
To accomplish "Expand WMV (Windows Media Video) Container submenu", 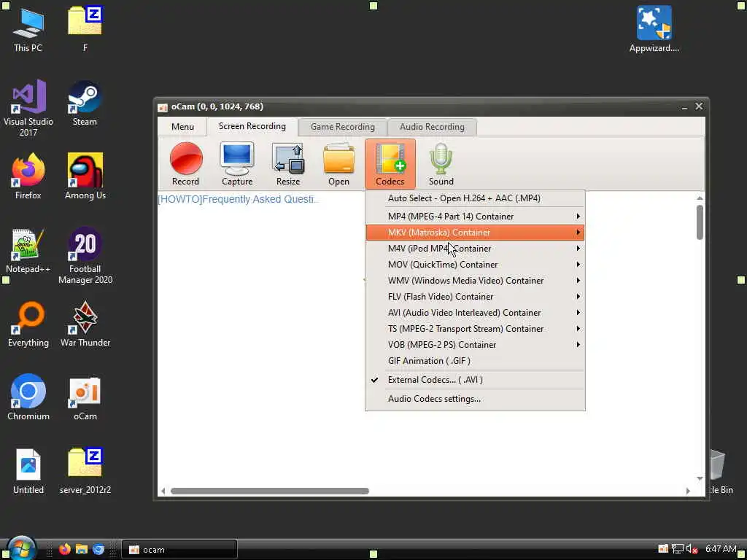I will (475, 281).
